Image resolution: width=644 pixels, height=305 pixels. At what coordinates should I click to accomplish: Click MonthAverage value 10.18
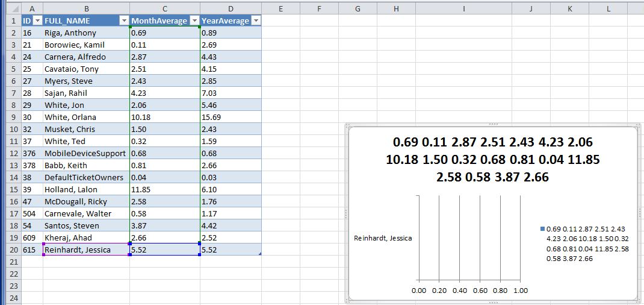165,117
